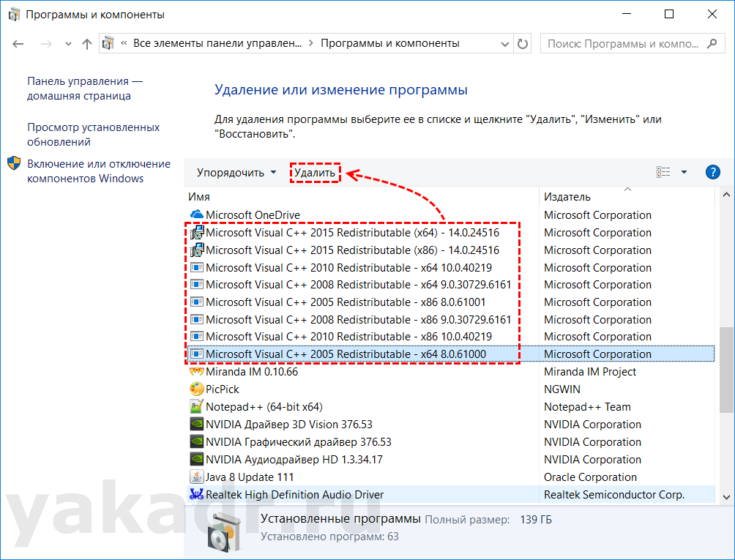Screen dimensions: 735x560
Task: Click the Miranda IM program icon
Action: 196,372
